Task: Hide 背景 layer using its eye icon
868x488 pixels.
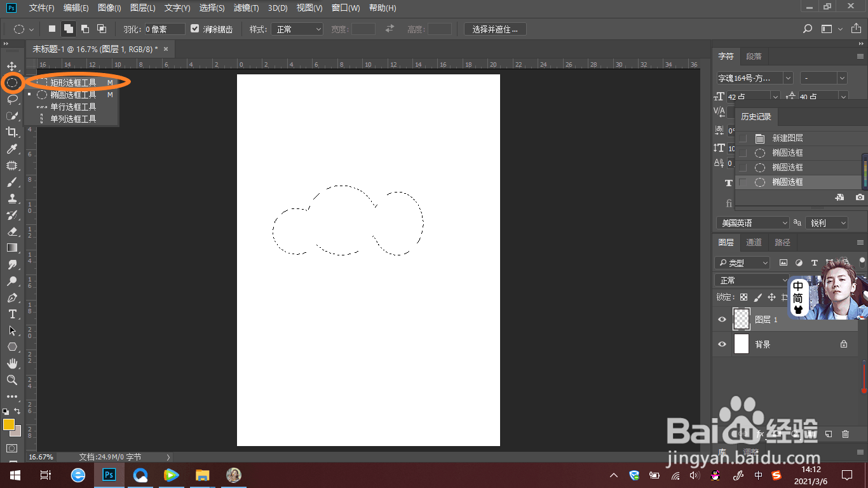Action: (x=722, y=344)
